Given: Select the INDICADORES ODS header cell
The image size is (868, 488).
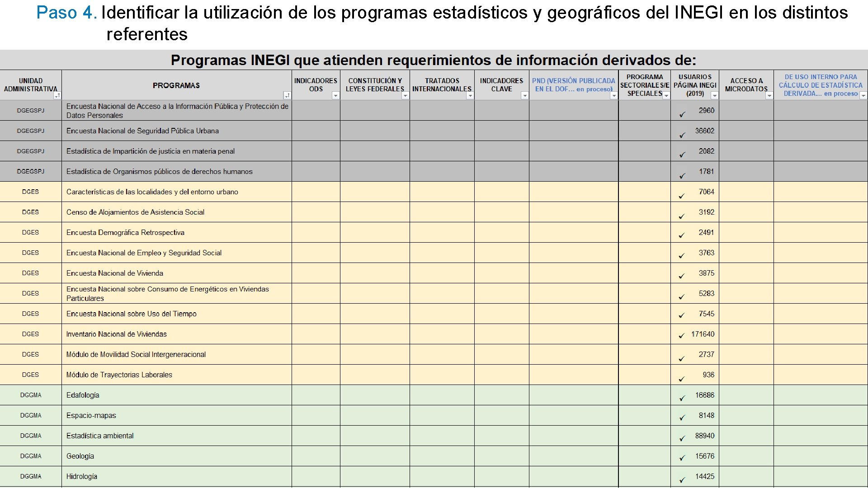Looking at the screenshot, I should click(x=316, y=85).
